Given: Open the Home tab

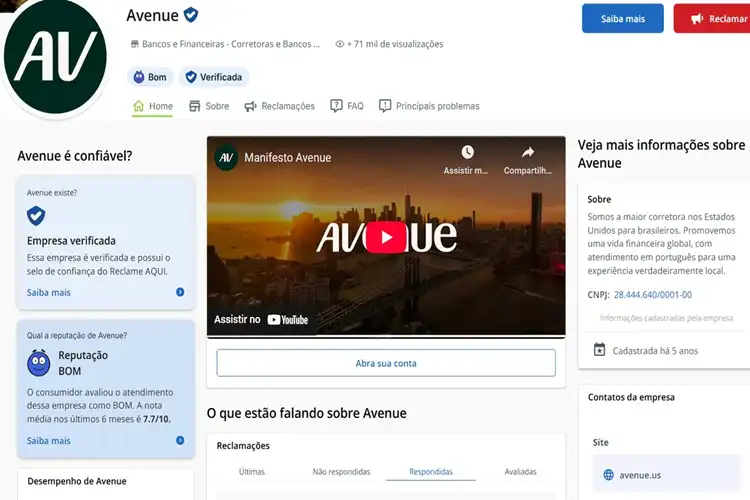Looking at the screenshot, I should (x=153, y=106).
